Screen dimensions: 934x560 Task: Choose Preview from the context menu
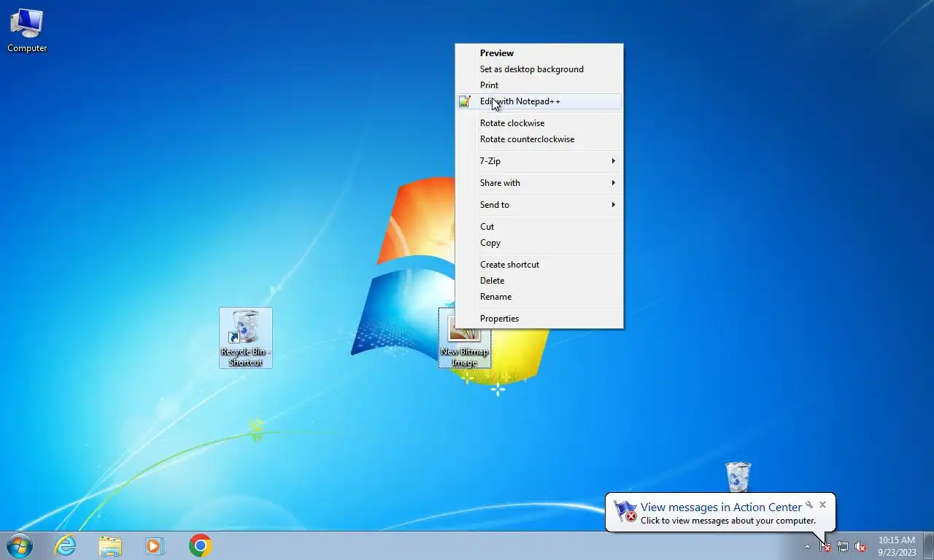pyautogui.click(x=539, y=53)
